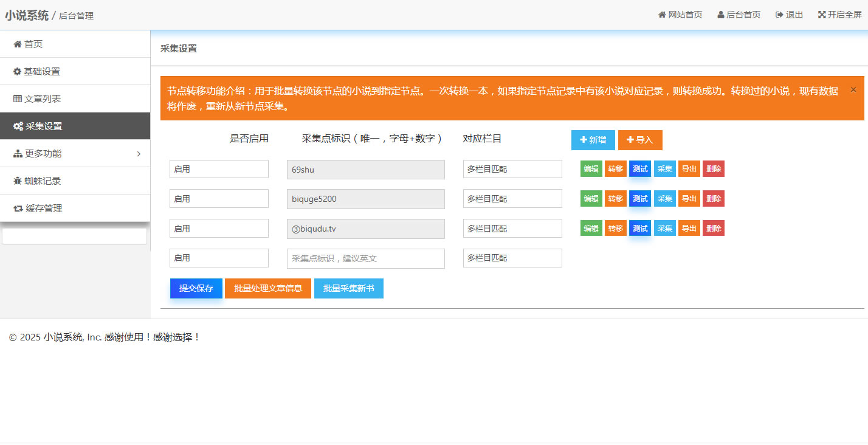868x445 pixels.
Task: Click the orange 导入 button
Action: (640, 140)
